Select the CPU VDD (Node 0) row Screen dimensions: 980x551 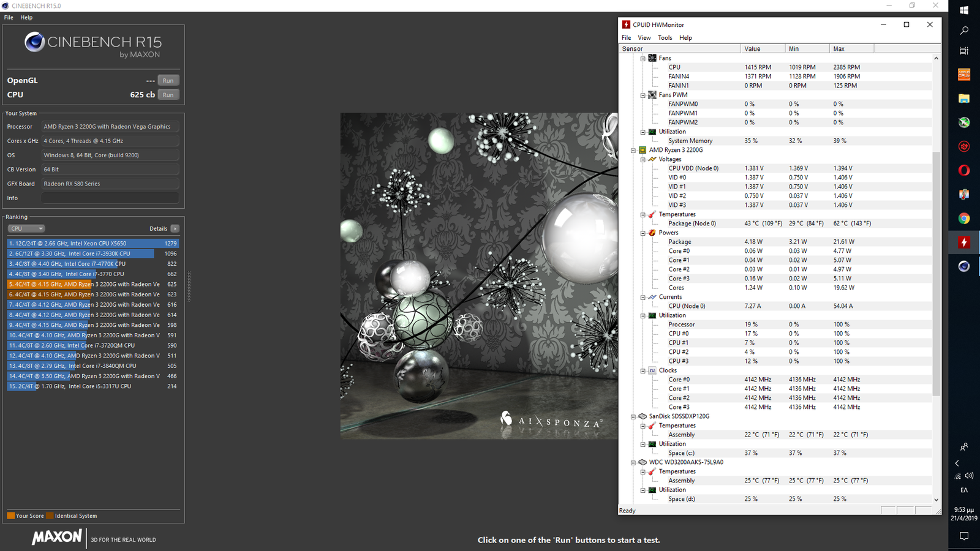[777, 168]
